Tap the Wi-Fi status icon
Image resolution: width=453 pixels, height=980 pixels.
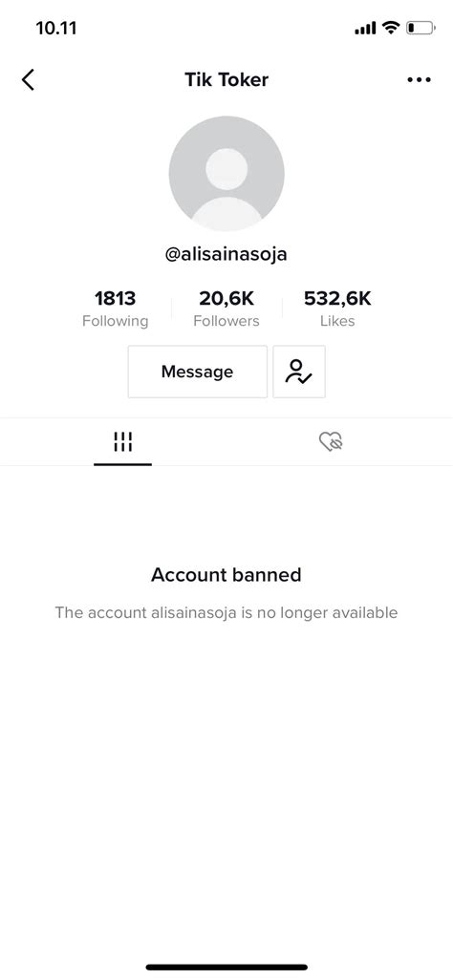point(391,28)
